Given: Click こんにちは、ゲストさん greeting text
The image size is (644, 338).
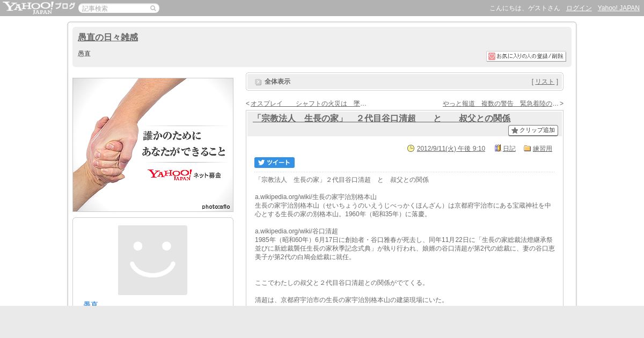Looking at the screenshot, I should 525,8.
